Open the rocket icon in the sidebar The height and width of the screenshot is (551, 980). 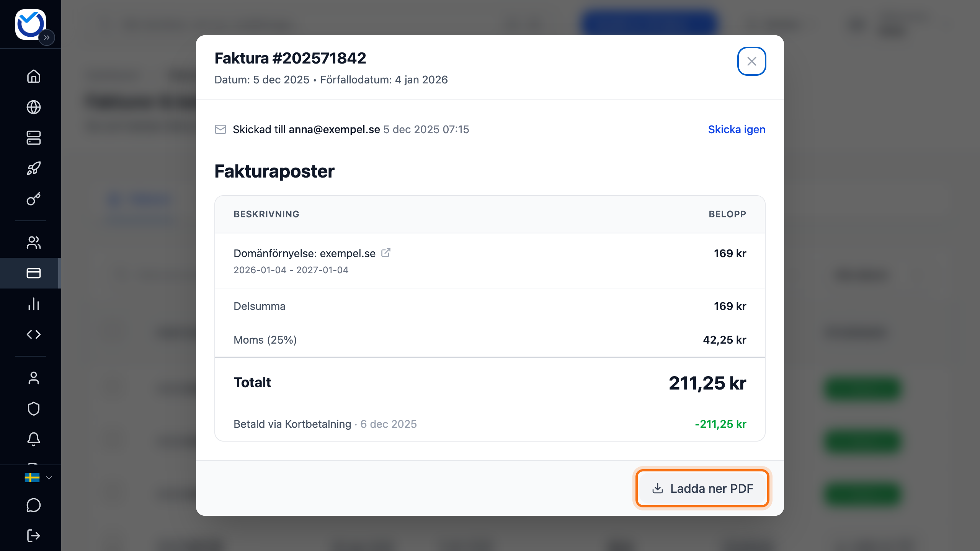click(x=34, y=168)
